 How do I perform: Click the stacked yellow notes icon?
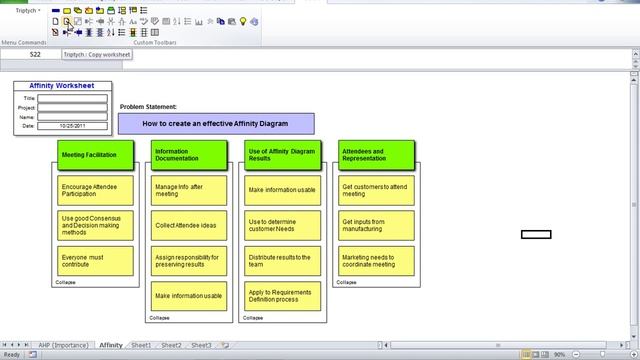point(78,11)
